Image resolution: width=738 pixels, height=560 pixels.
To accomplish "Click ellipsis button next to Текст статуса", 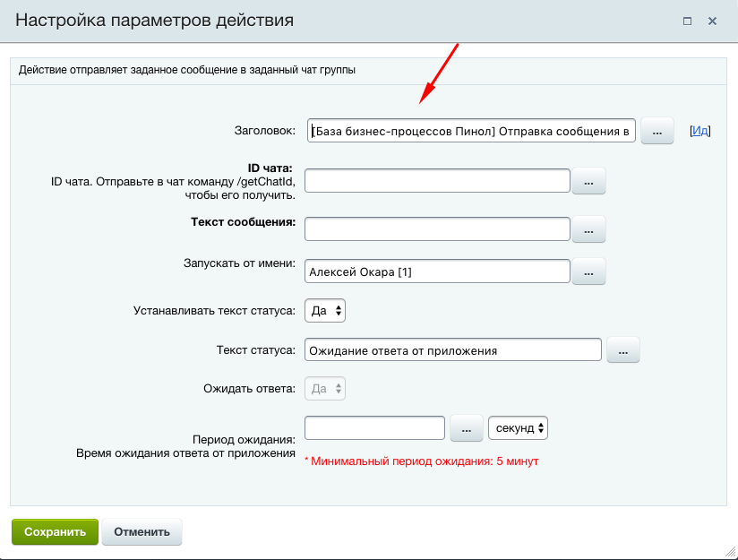I will coord(623,349).
